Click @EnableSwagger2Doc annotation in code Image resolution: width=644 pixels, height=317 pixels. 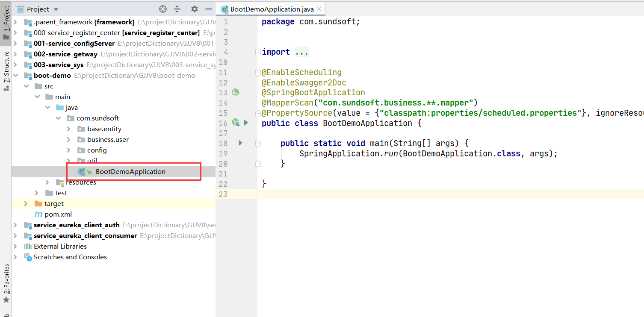[304, 82]
